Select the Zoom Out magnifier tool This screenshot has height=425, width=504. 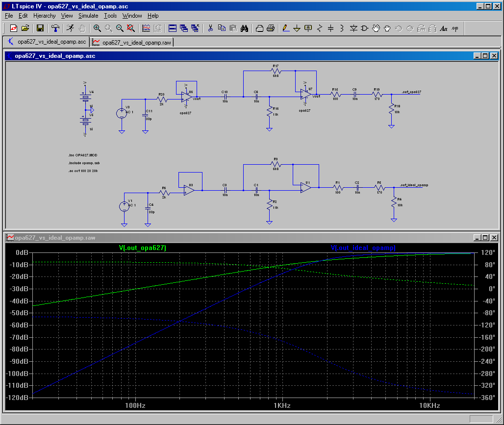pyautogui.click(x=120, y=28)
